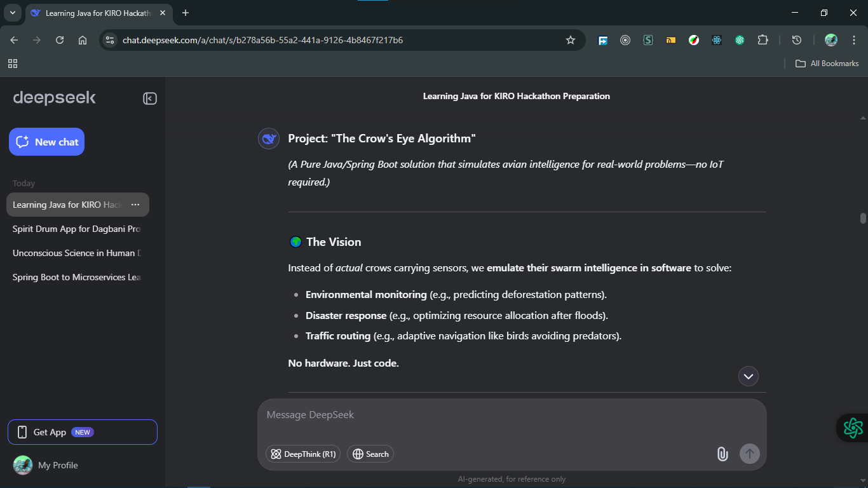Click 'Environmental monitoring' bullet text
The height and width of the screenshot is (488, 868).
coord(366,295)
